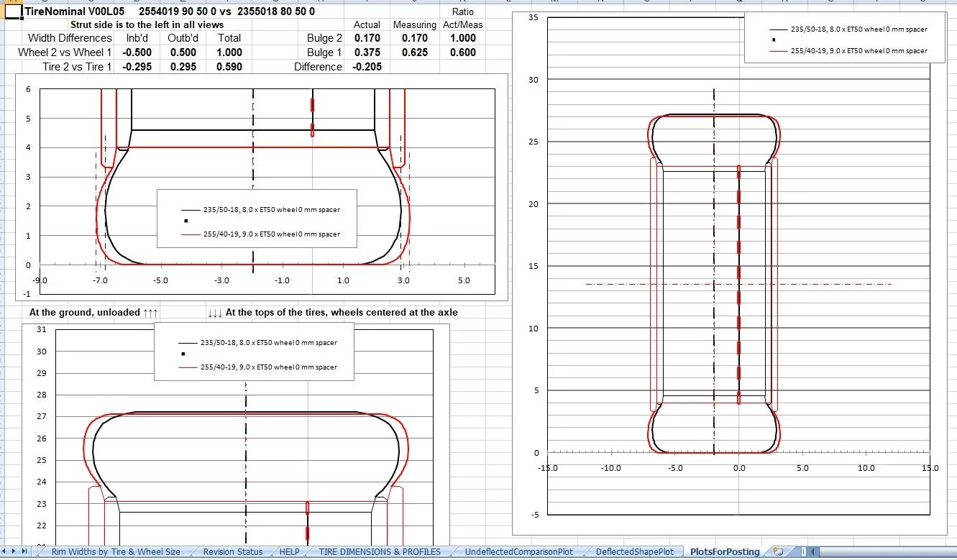Click the Measuring column header

(414, 24)
